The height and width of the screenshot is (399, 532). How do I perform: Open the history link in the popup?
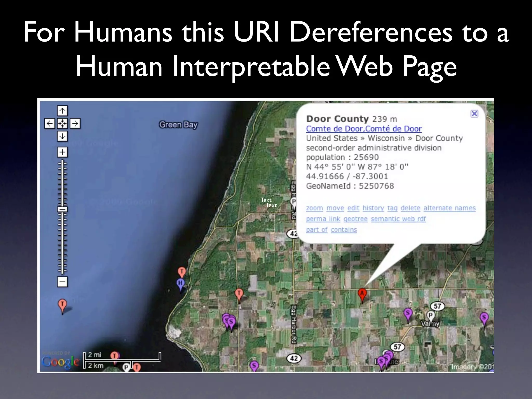(373, 208)
